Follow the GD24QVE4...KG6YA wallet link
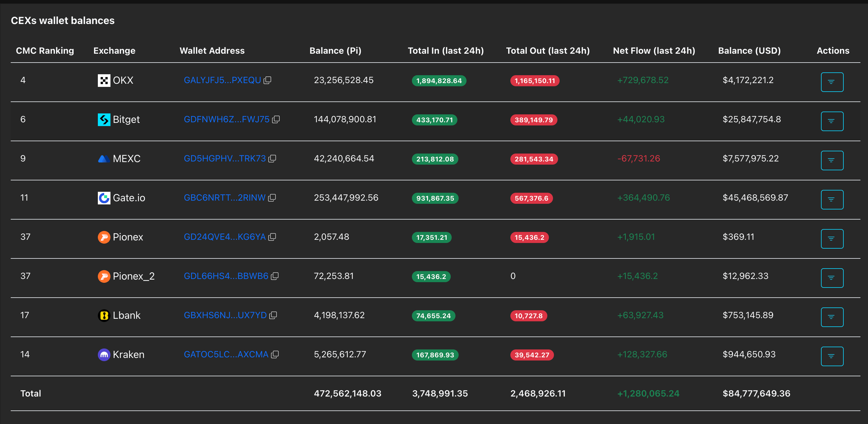Screen dimensions: 868x424 [224, 237]
